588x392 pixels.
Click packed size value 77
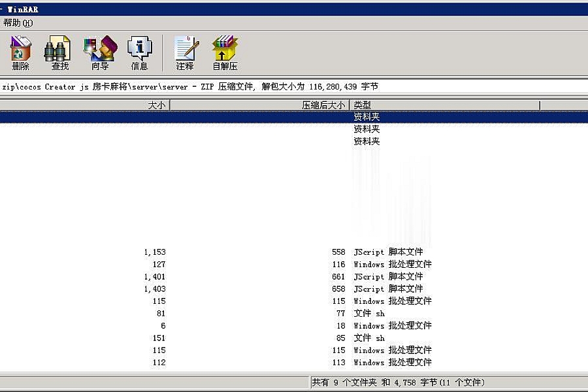(340, 313)
